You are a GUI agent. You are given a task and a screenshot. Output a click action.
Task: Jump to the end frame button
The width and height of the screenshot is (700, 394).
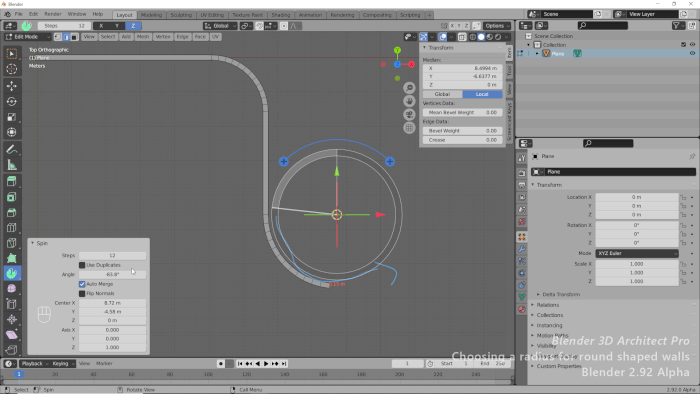click(x=284, y=364)
